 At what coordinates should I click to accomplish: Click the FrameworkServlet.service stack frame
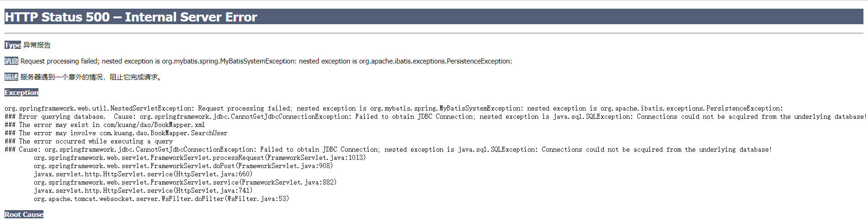(185, 182)
